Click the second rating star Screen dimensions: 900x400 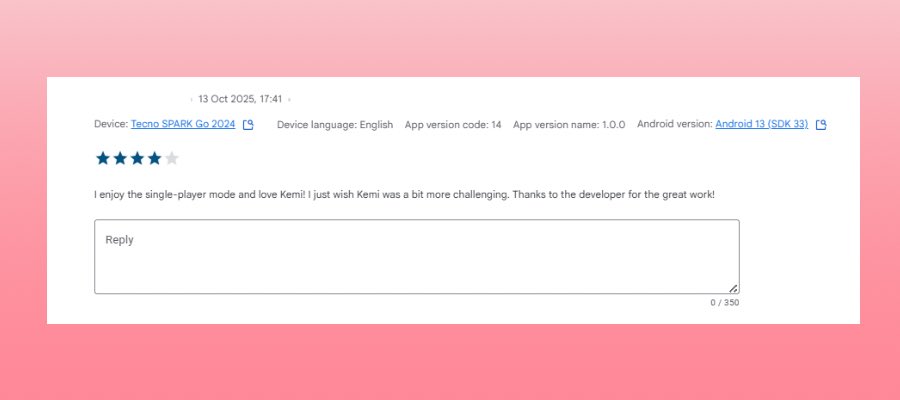pyautogui.click(x=120, y=158)
